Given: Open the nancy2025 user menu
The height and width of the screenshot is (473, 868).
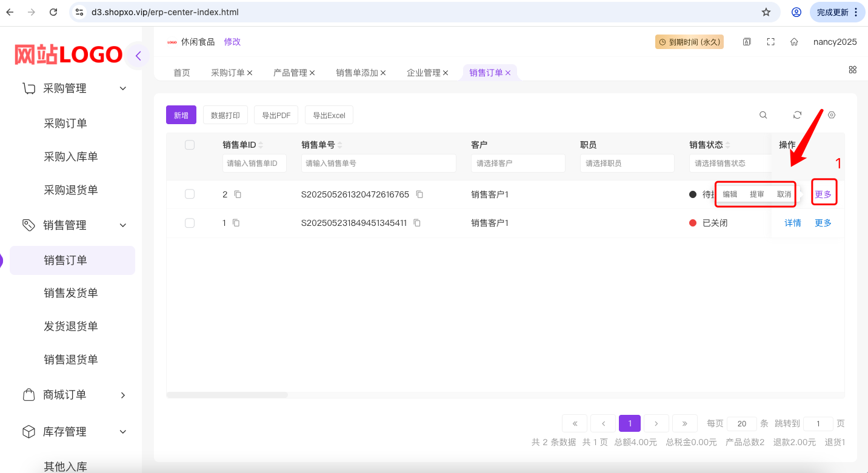Looking at the screenshot, I should pos(835,42).
